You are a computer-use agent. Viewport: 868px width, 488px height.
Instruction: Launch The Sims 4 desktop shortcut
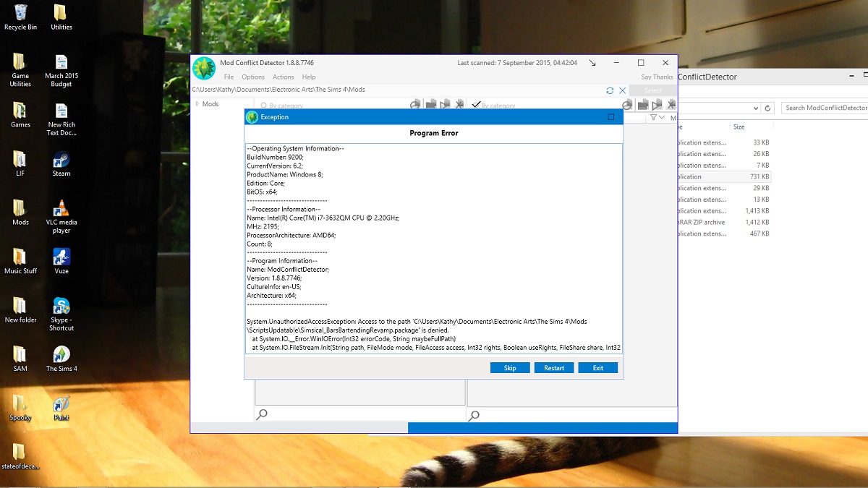click(x=61, y=358)
